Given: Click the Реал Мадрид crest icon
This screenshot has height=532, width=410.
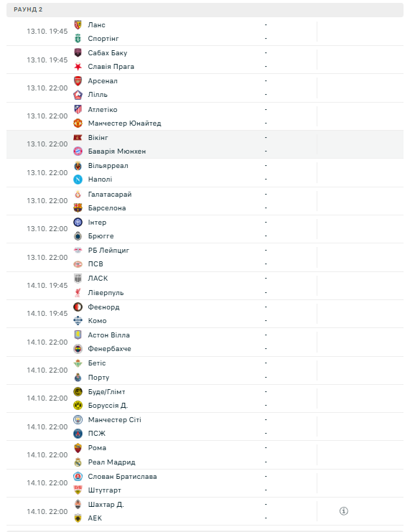Looking at the screenshot, I should [78, 462].
